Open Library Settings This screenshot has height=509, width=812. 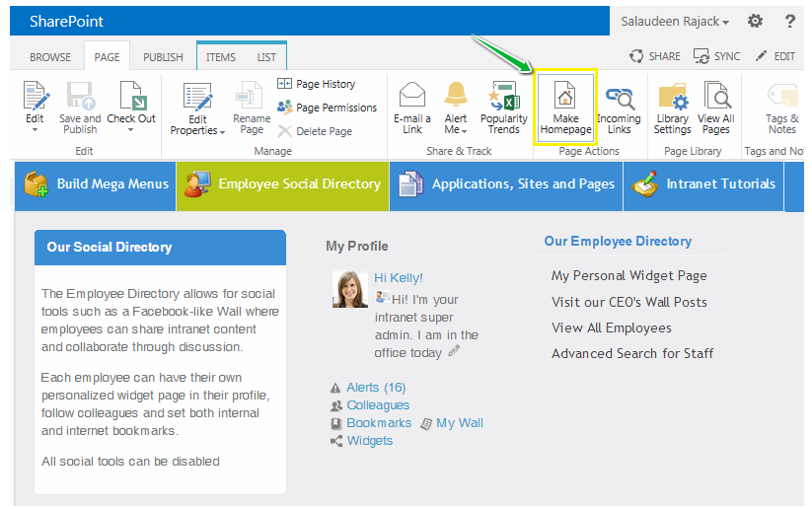tap(672, 108)
